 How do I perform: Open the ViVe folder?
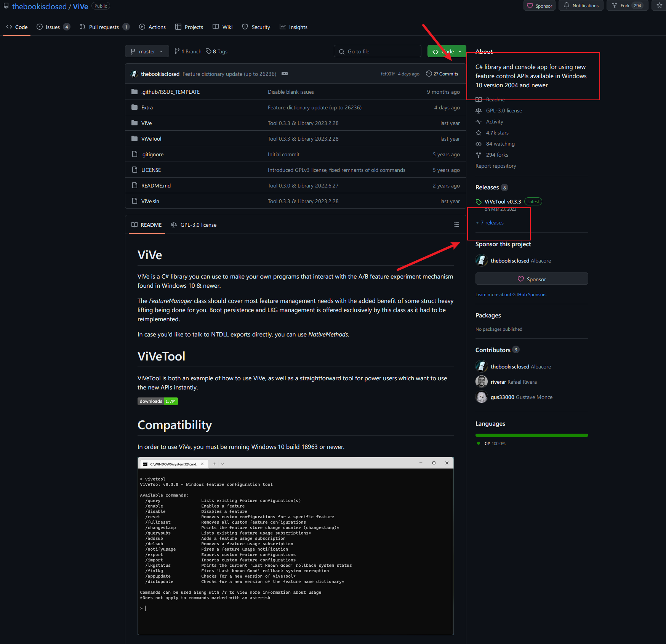[146, 123]
